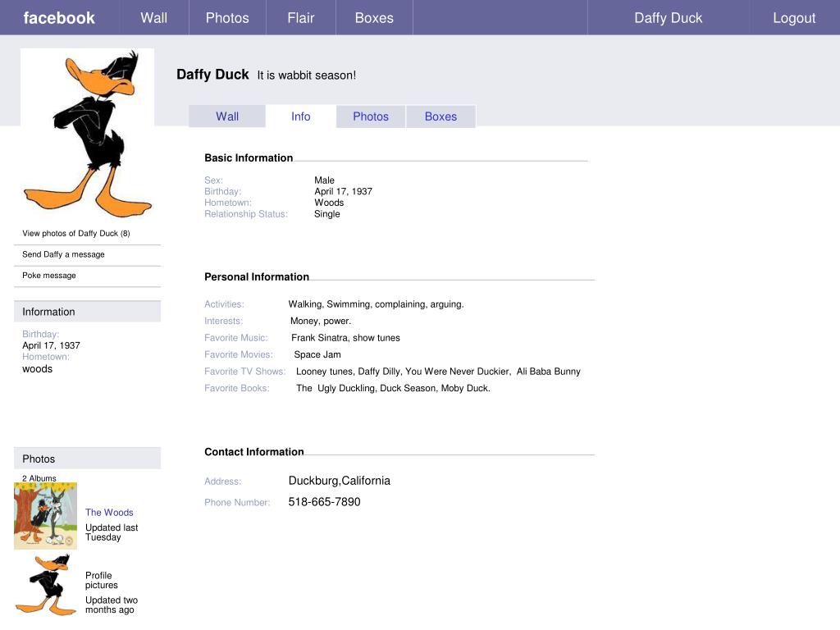The height and width of the screenshot is (630, 840).
Task: Click the Daffy Duck profile name heading
Action: [212, 74]
